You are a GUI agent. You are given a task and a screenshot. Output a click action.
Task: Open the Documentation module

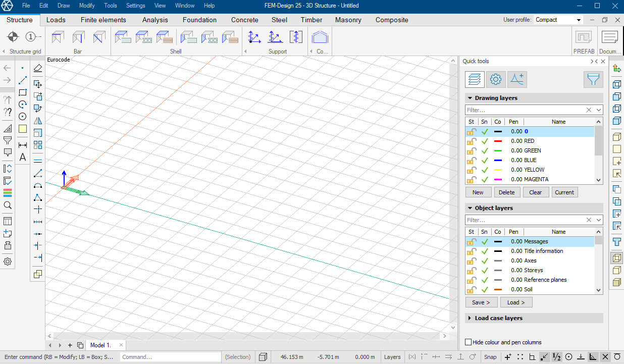pos(610,37)
